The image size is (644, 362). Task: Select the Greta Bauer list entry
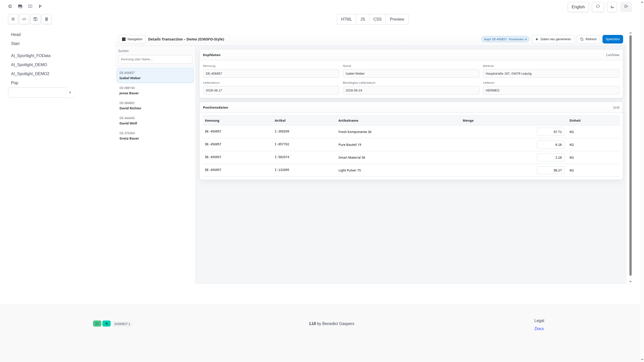[x=155, y=136]
